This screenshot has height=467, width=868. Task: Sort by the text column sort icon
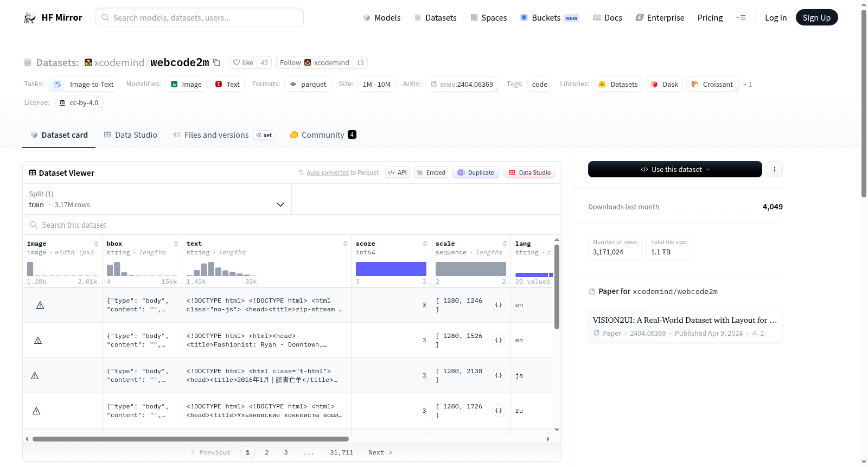[345, 244]
